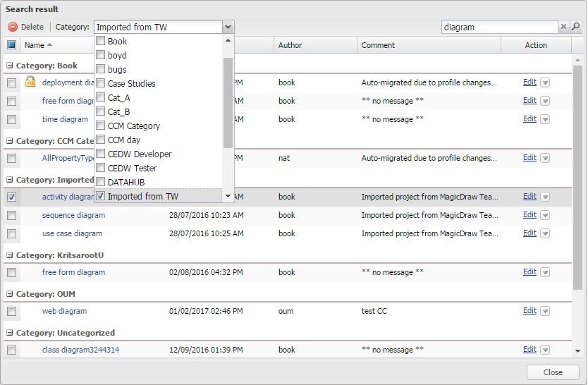
Task: Click Edit link for use case diagram
Action: click(x=529, y=233)
